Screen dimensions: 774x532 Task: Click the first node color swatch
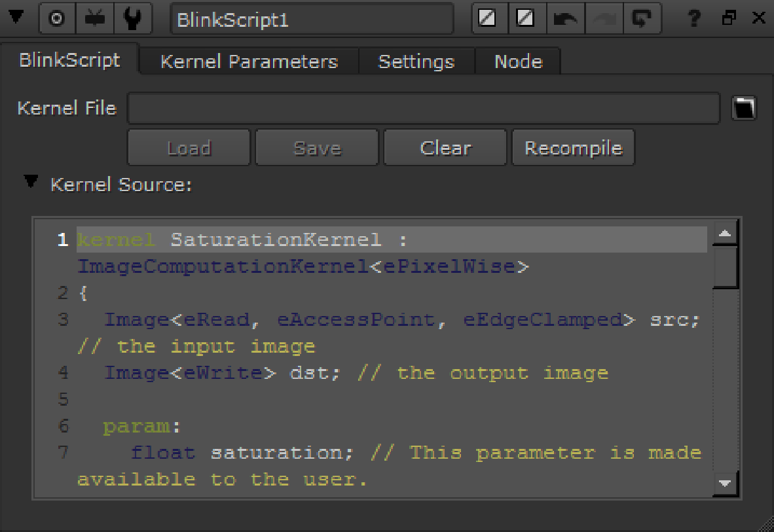(x=488, y=19)
